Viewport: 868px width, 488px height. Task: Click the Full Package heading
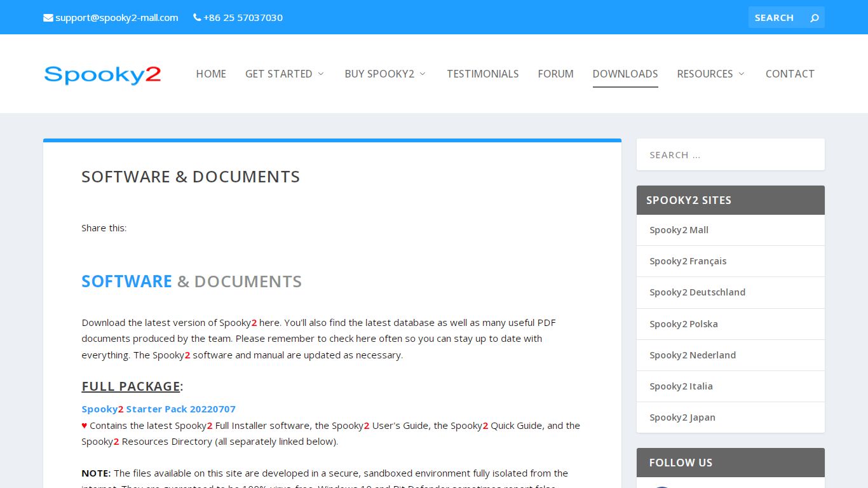132,386
